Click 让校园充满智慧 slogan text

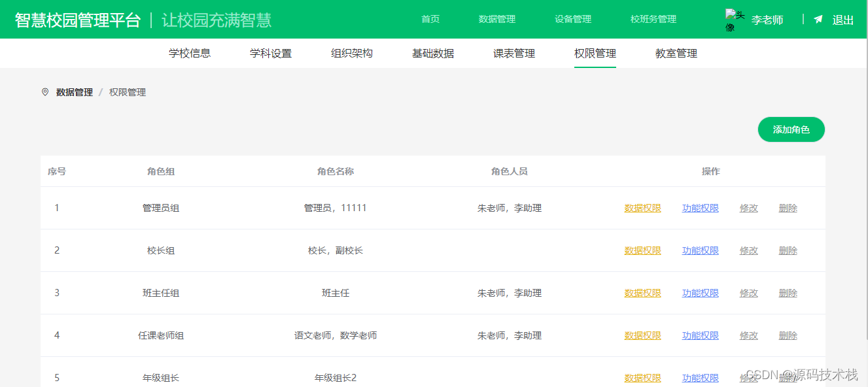217,20
